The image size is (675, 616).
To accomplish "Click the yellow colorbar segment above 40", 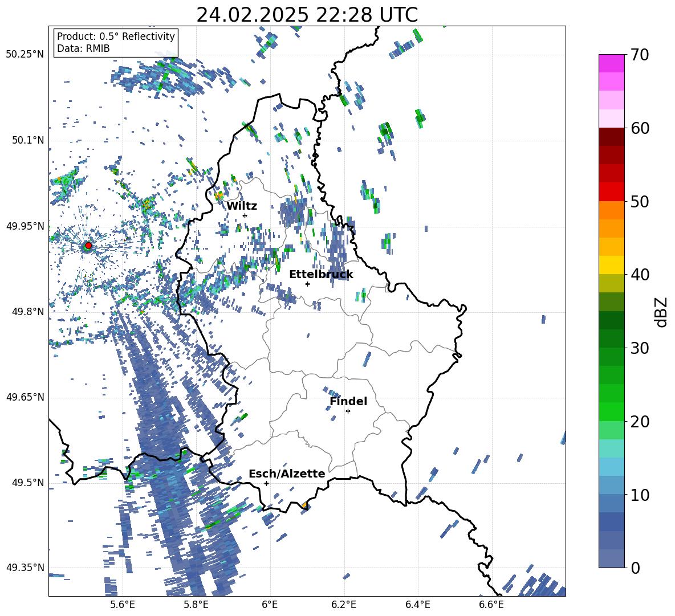I will coord(611,265).
